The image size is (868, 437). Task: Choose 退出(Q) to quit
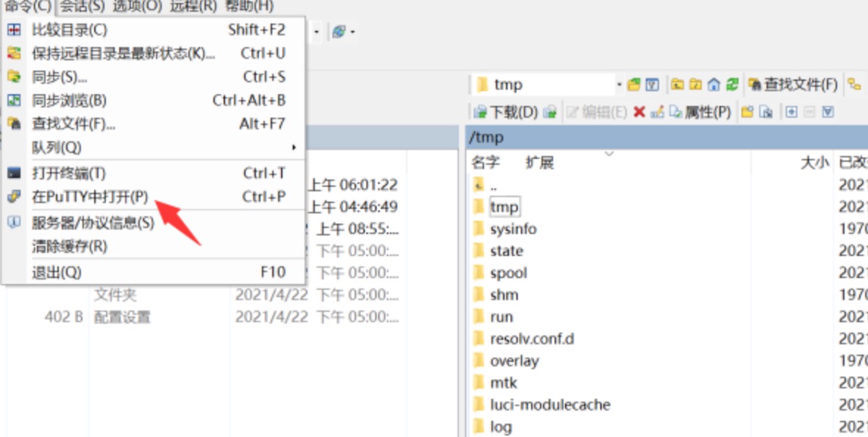(x=154, y=272)
